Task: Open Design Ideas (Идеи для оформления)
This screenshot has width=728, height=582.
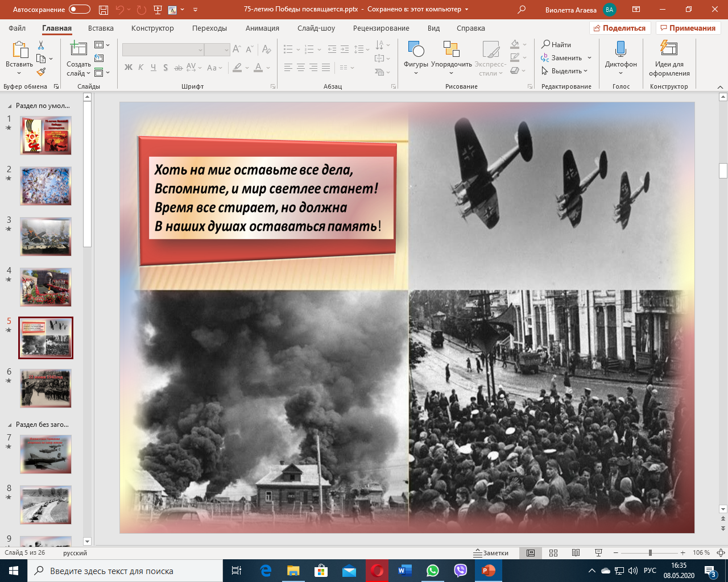Action: coord(669,56)
